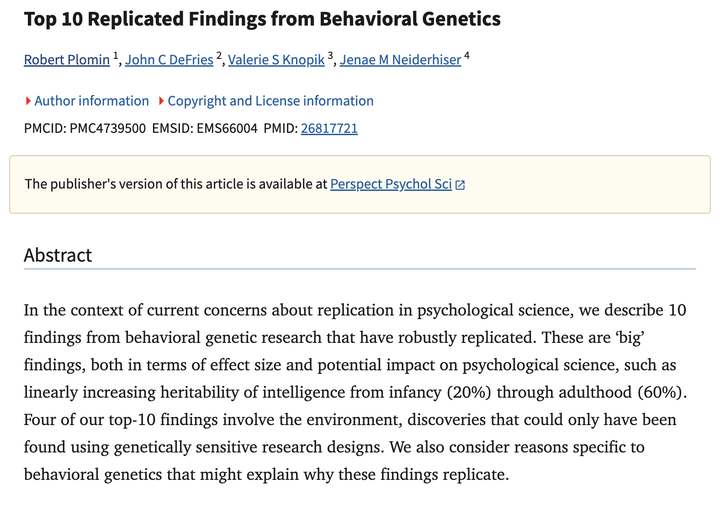Viewport: 720px width, 505px height.
Task: Expand the Author information section
Action: click(91, 101)
